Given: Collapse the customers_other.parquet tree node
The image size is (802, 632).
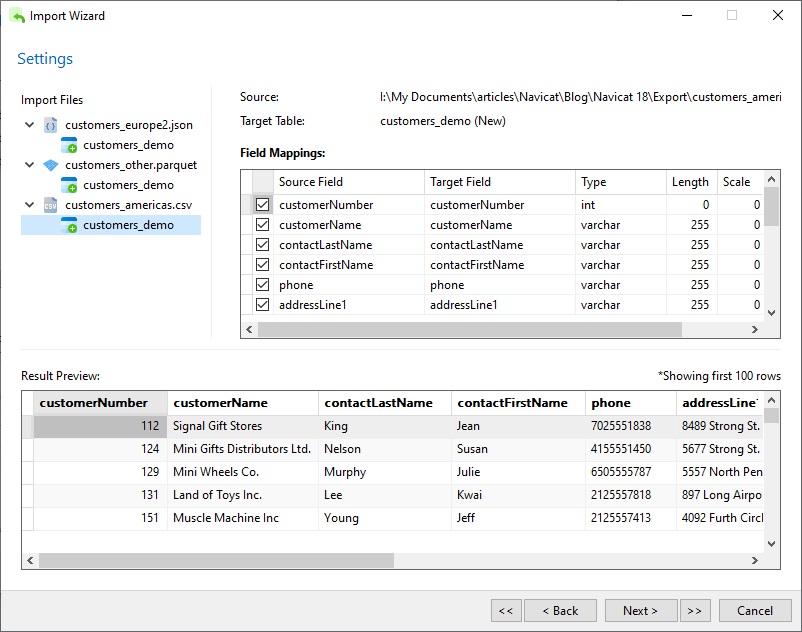Looking at the screenshot, I should pyautogui.click(x=30, y=165).
